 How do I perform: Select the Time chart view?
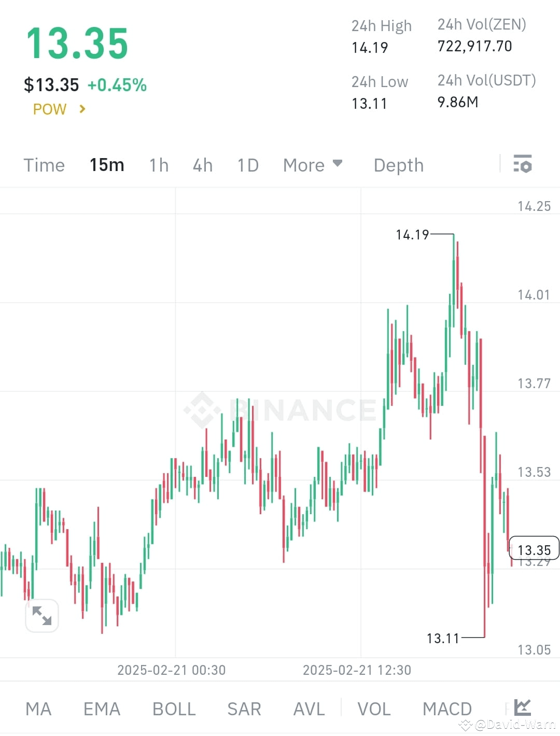tap(44, 165)
